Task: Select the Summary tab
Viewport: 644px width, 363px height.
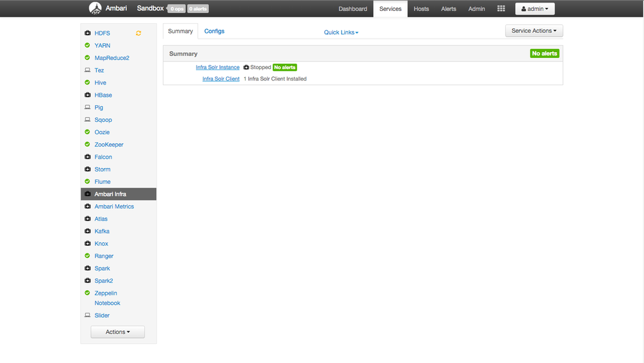Action: point(181,31)
